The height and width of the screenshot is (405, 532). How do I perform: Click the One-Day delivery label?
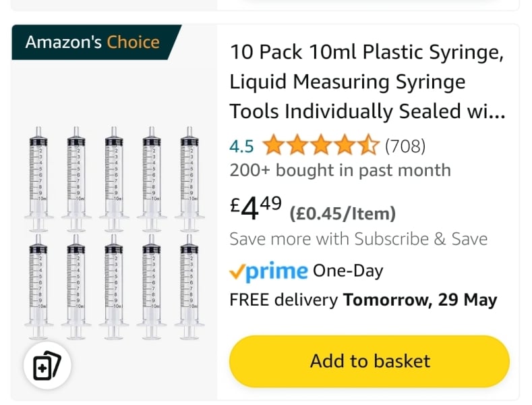pos(348,271)
